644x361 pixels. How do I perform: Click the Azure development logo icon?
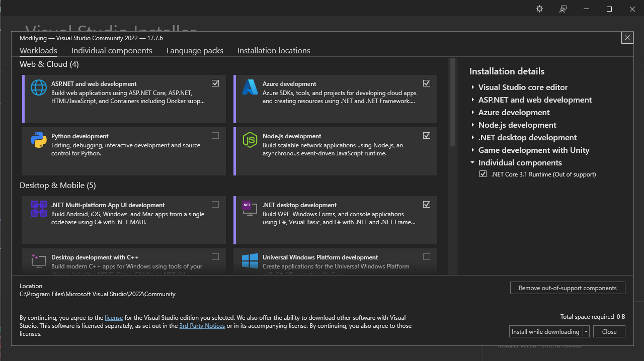coord(250,87)
